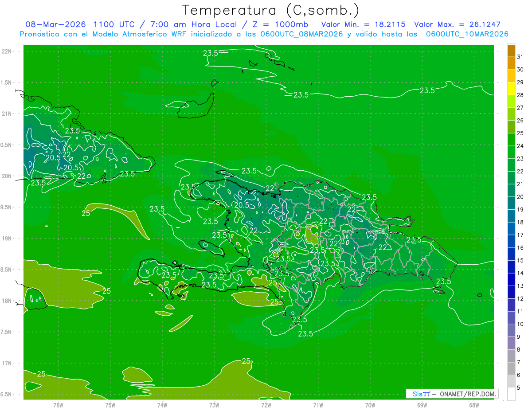The image size is (532, 411).
Task: Click the colorbar label "24"
Action: (x=520, y=146)
